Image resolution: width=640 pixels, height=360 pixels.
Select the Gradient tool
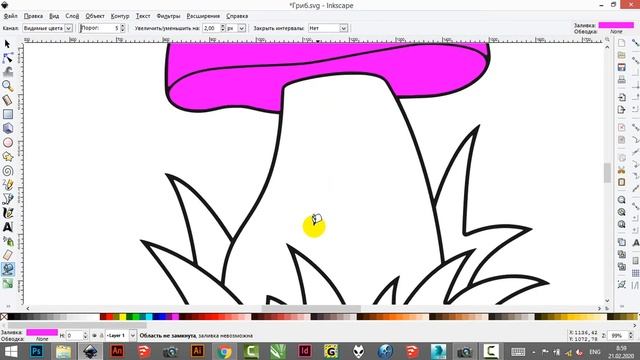point(7,283)
